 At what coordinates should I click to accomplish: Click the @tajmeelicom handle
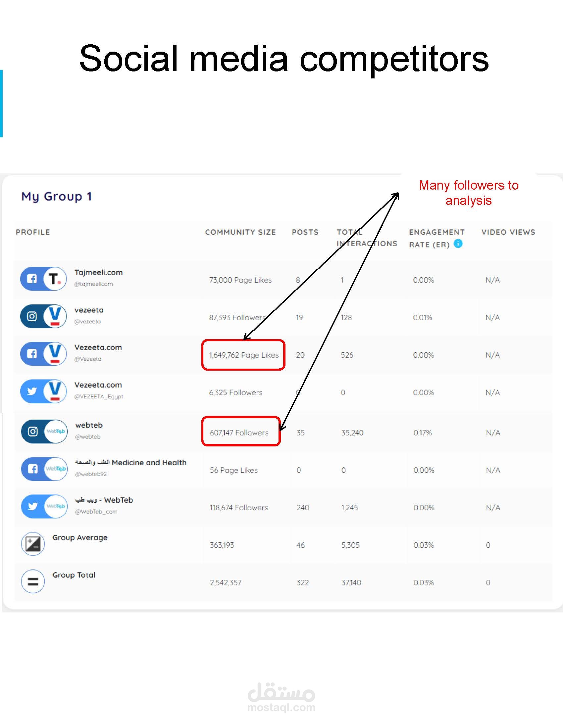pyautogui.click(x=93, y=284)
